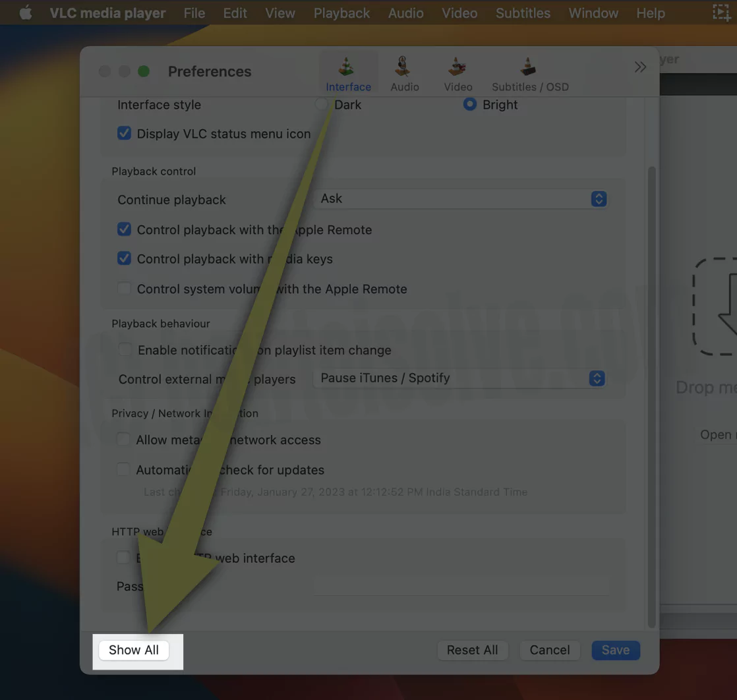Save the preferences
This screenshot has height=700, width=737.
[616, 650]
